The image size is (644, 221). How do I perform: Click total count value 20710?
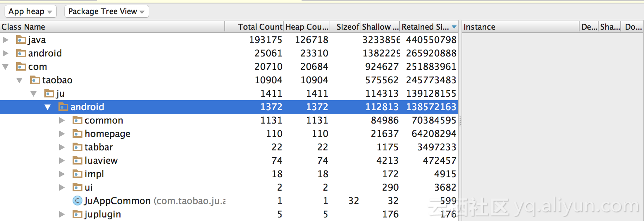(268, 67)
